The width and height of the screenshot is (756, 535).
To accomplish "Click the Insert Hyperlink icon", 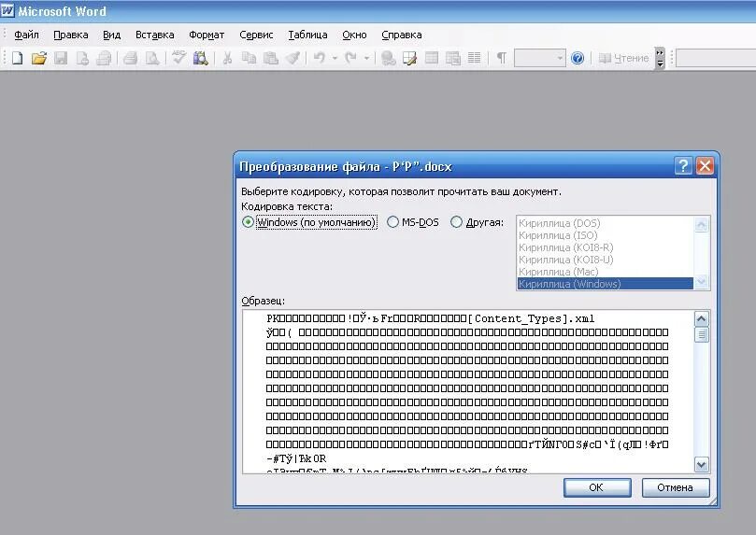I will coord(388,58).
